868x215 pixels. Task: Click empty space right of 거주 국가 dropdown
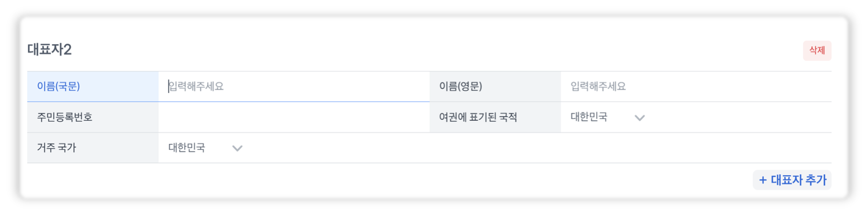pyautogui.click(x=528, y=148)
